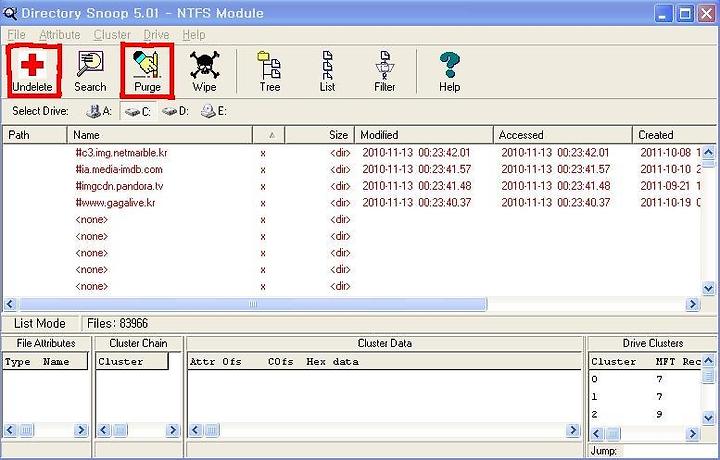This screenshot has width=720, height=460.
Task: Click the Files: 83966 status text
Action: (x=118, y=324)
